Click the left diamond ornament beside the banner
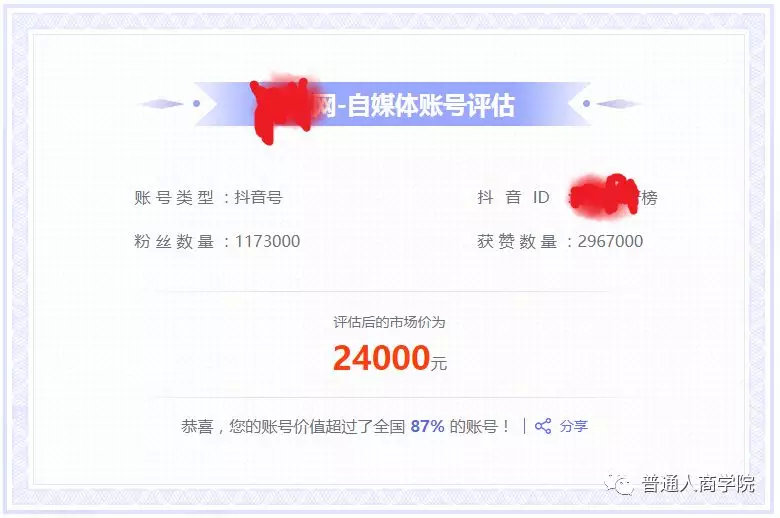 [x=161, y=104]
